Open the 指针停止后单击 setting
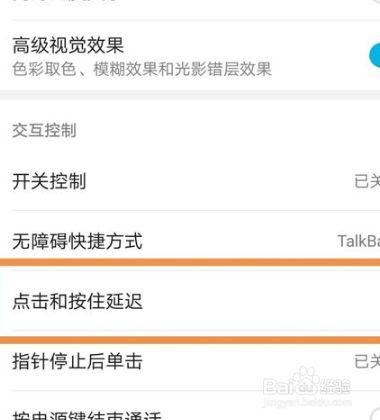The width and height of the screenshot is (380, 420). (x=190, y=362)
